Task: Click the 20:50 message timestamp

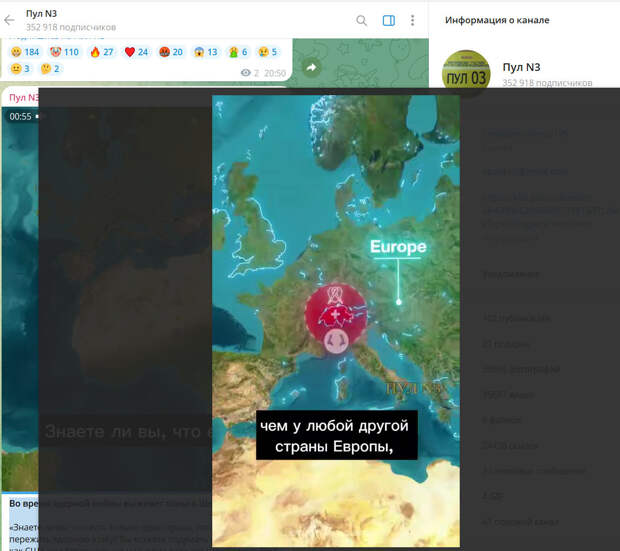Action: [275, 73]
